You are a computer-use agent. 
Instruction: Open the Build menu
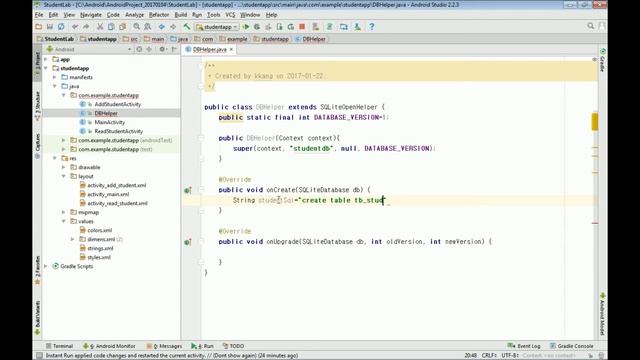coord(180,15)
